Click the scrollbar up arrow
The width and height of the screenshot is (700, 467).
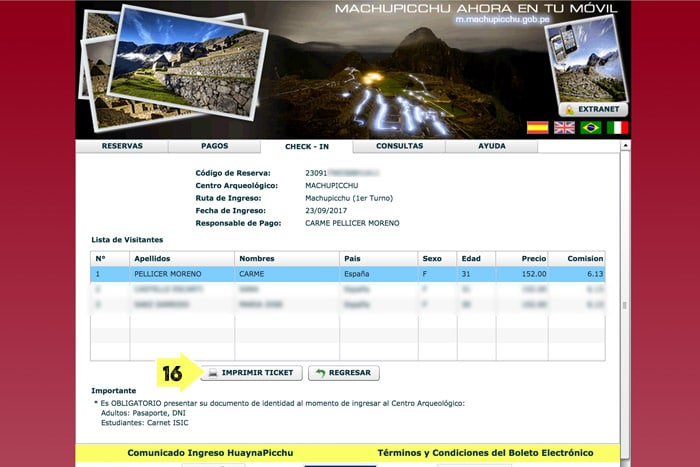(625, 146)
